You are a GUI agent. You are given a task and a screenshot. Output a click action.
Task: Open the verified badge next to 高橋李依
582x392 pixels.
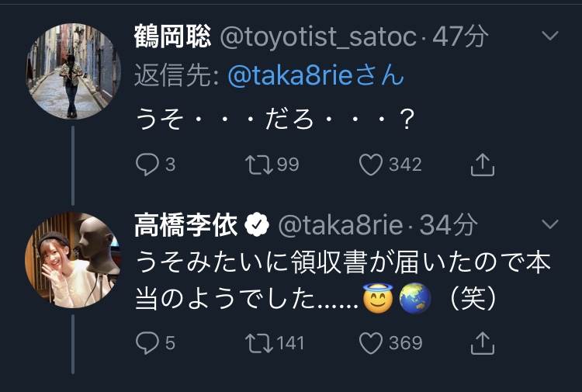tap(257, 225)
